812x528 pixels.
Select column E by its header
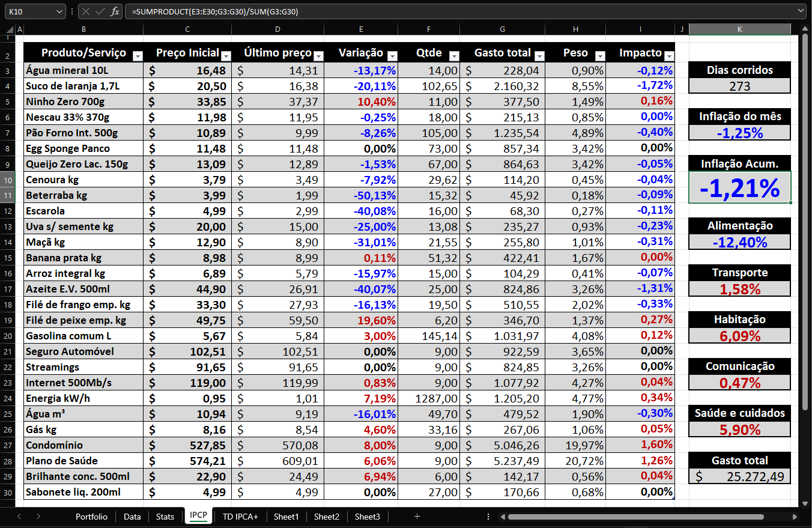pyautogui.click(x=360, y=29)
